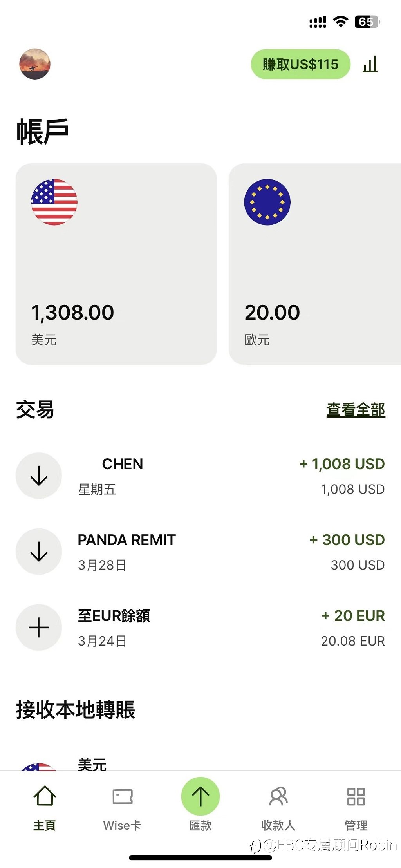Open the 20.00 歐元 balance card
The height and width of the screenshot is (868, 401).
(315, 264)
